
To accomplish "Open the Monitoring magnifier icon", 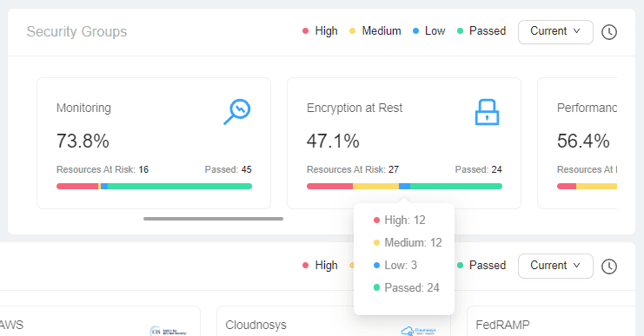I will click(x=237, y=112).
